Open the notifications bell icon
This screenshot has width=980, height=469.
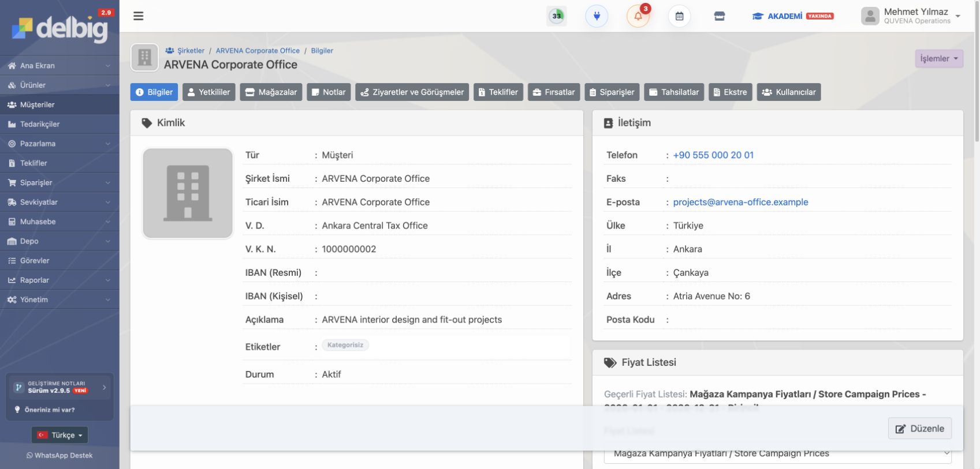(638, 16)
